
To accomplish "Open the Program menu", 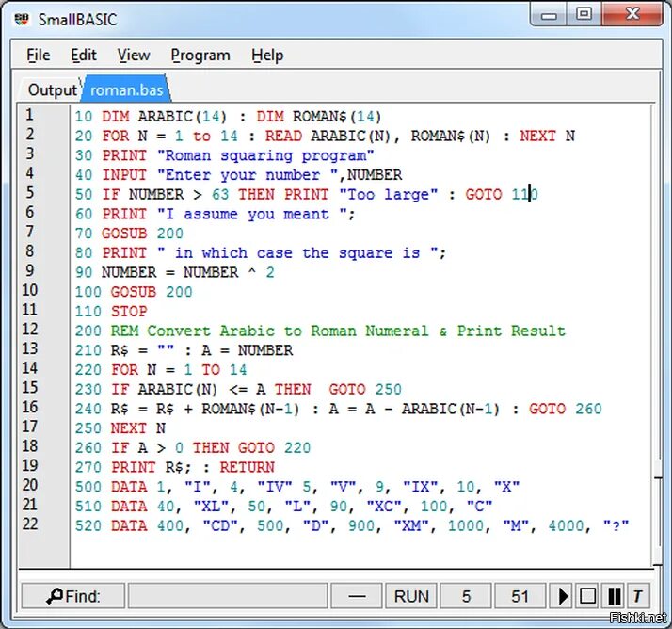I will point(200,56).
